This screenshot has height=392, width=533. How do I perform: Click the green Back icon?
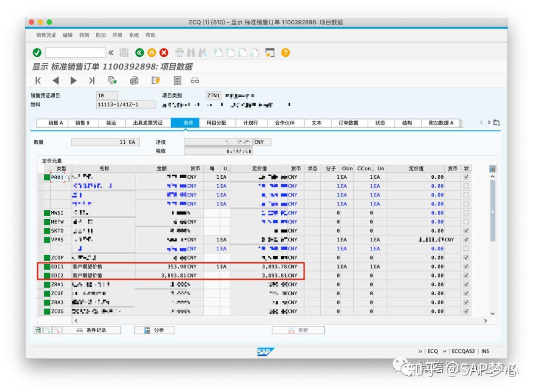pyautogui.click(x=139, y=53)
